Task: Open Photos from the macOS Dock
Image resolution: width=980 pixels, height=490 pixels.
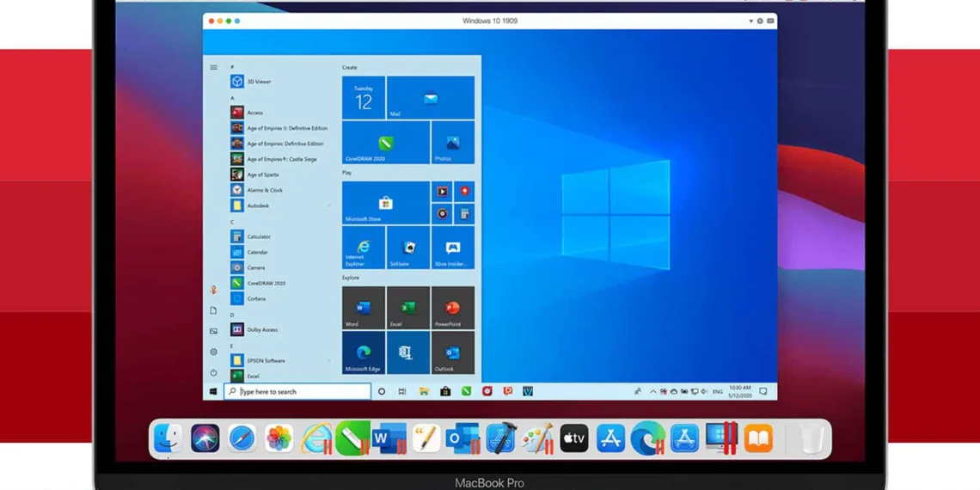Action: (x=279, y=438)
